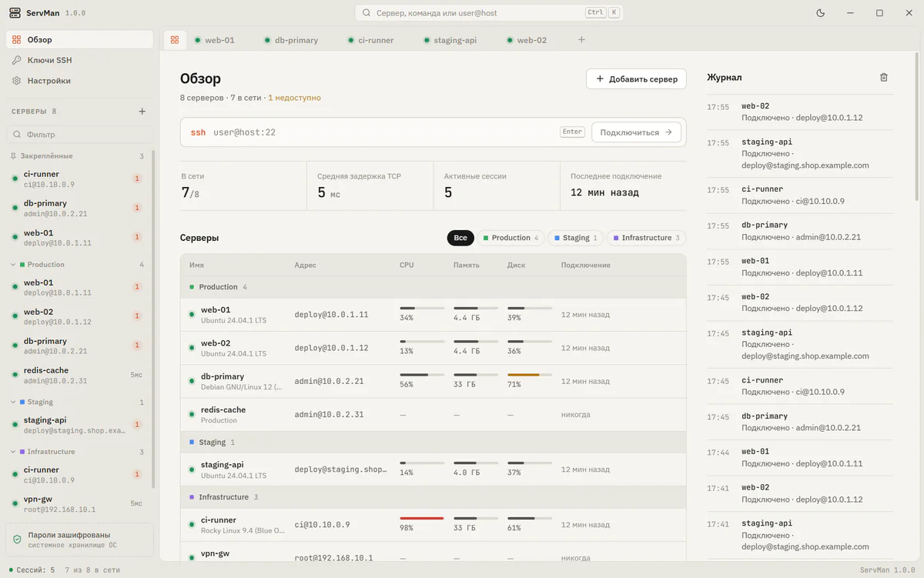Open a new tab with the plus icon
This screenshot has width=924, height=578.
click(581, 40)
